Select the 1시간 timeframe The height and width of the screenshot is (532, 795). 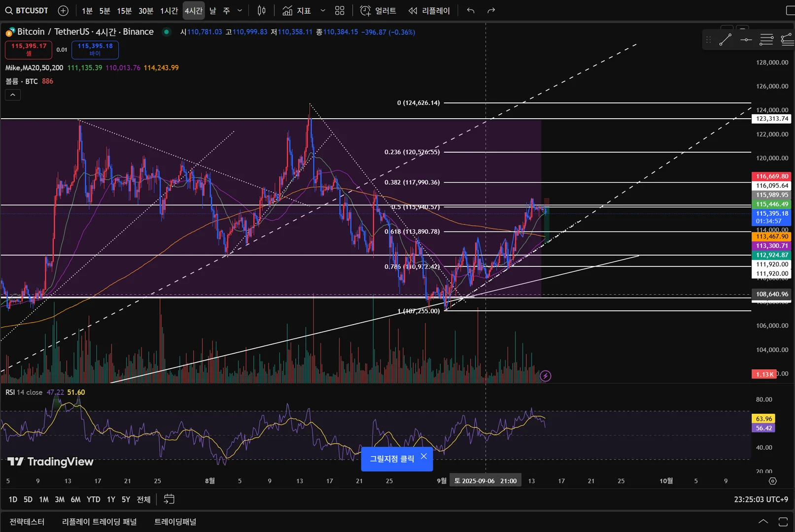coord(169,10)
